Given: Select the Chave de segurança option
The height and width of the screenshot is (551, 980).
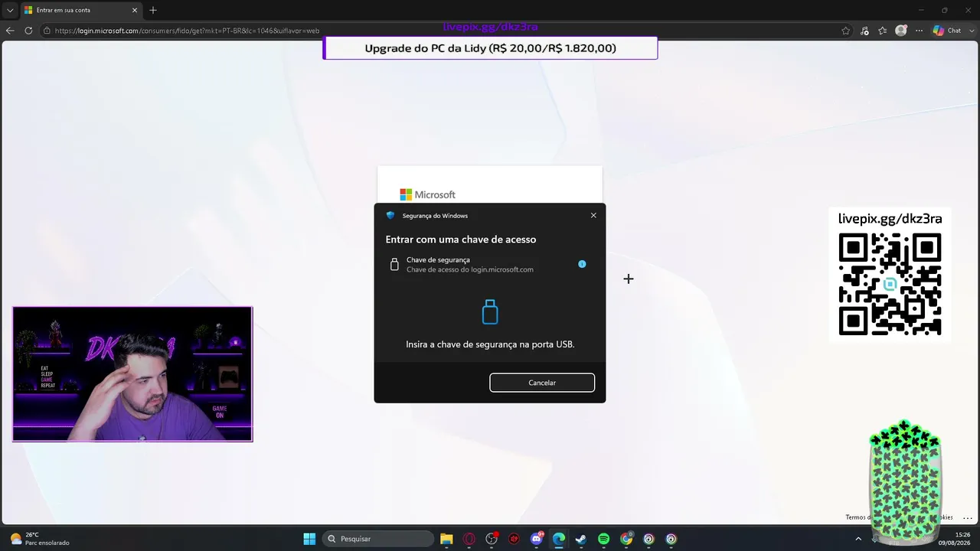Looking at the screenshot, I should click(490, 265).
